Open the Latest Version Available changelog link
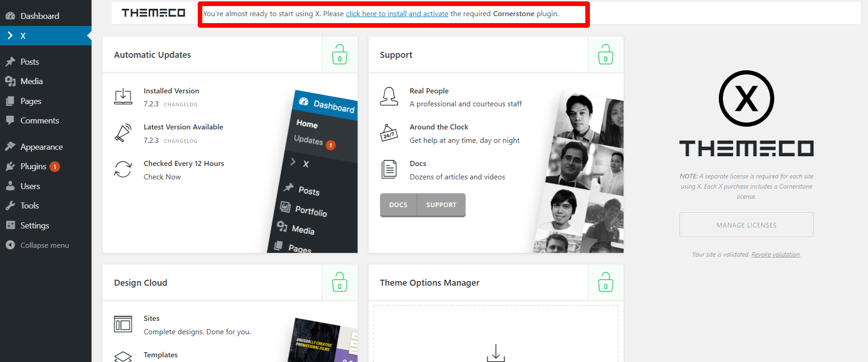This screenshot has width=868, height=362. click(181, 141)
